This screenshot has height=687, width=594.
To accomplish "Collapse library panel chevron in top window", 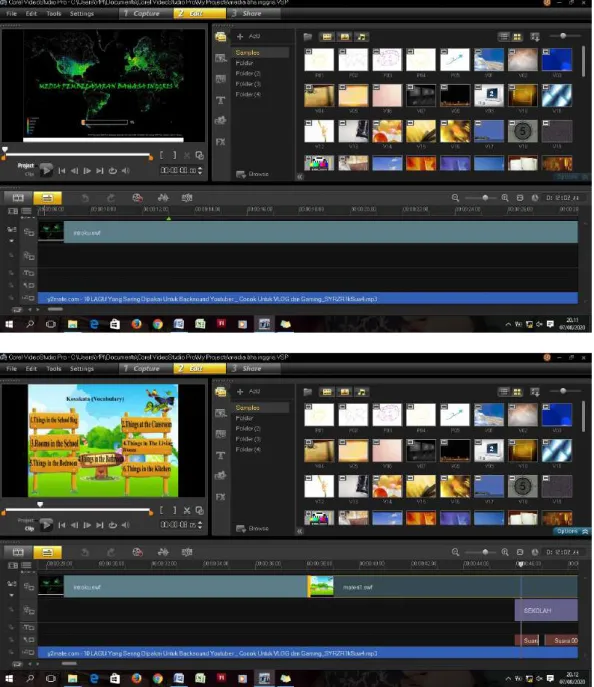I will tap(300, 177).
